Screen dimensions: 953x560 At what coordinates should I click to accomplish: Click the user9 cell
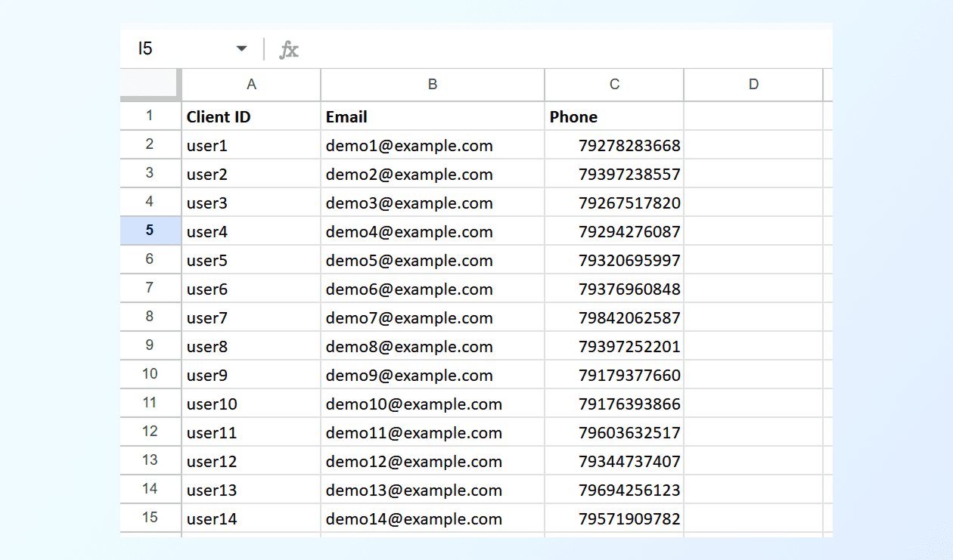251,376
